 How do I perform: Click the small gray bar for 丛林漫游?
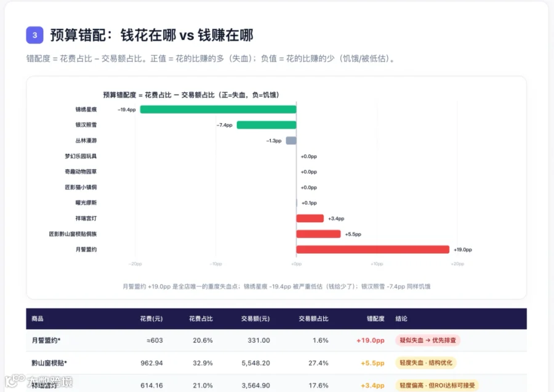pos(291,140)
